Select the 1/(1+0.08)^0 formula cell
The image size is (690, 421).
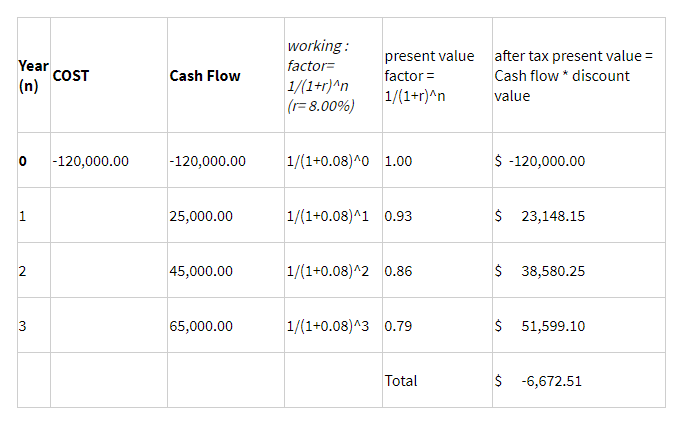(x=330, y=161)
